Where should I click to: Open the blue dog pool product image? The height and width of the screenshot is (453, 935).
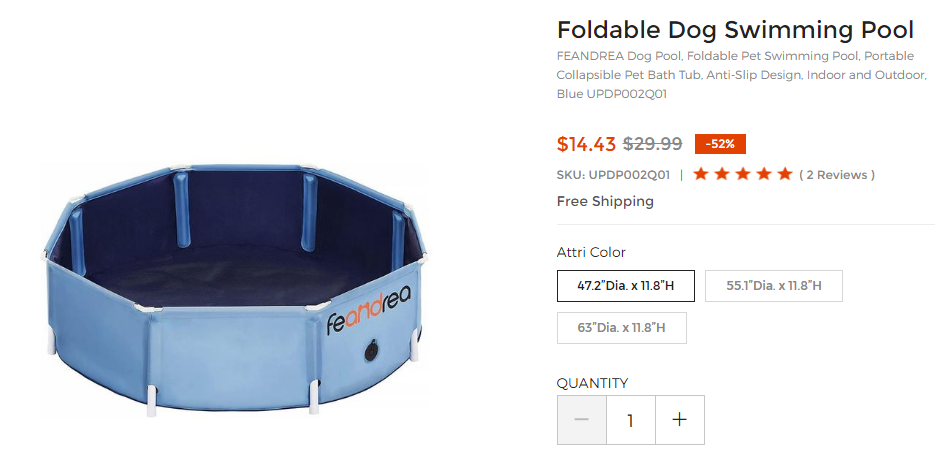[x=235, y=290]
